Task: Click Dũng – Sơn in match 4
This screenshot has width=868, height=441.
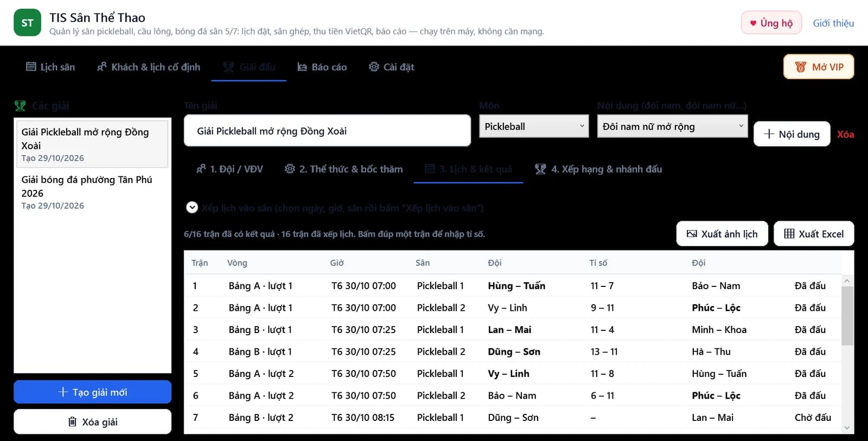Action: coord(514,351)
